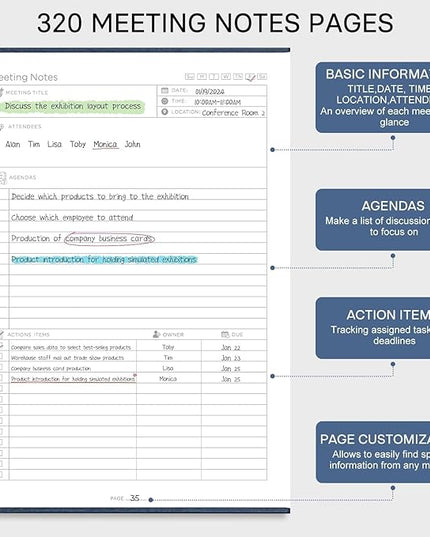Click the clock icon beside Time
430x537 pixels.
click(165, 101)
